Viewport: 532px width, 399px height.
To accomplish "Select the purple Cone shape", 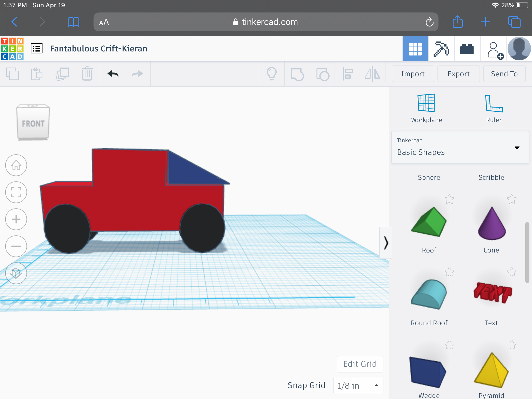I will click(491, 223).
